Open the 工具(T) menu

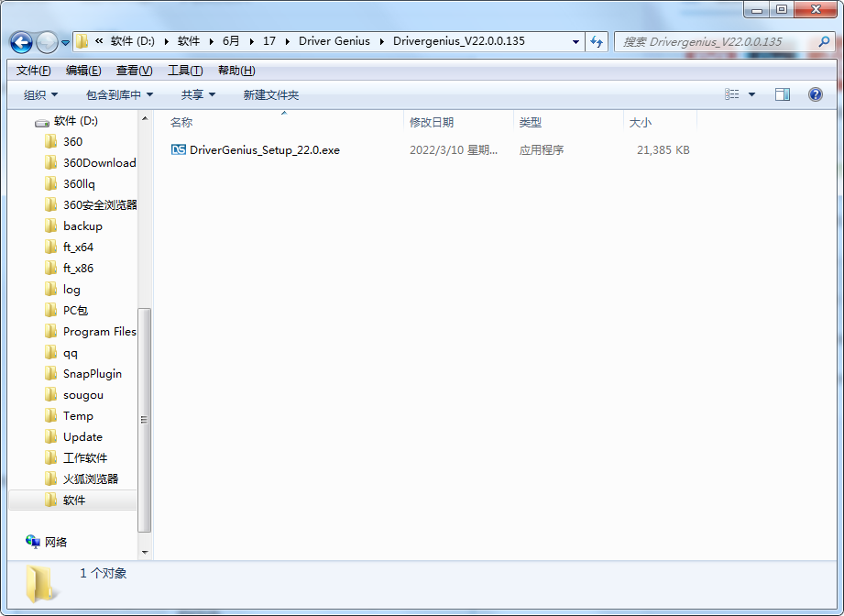185,71
